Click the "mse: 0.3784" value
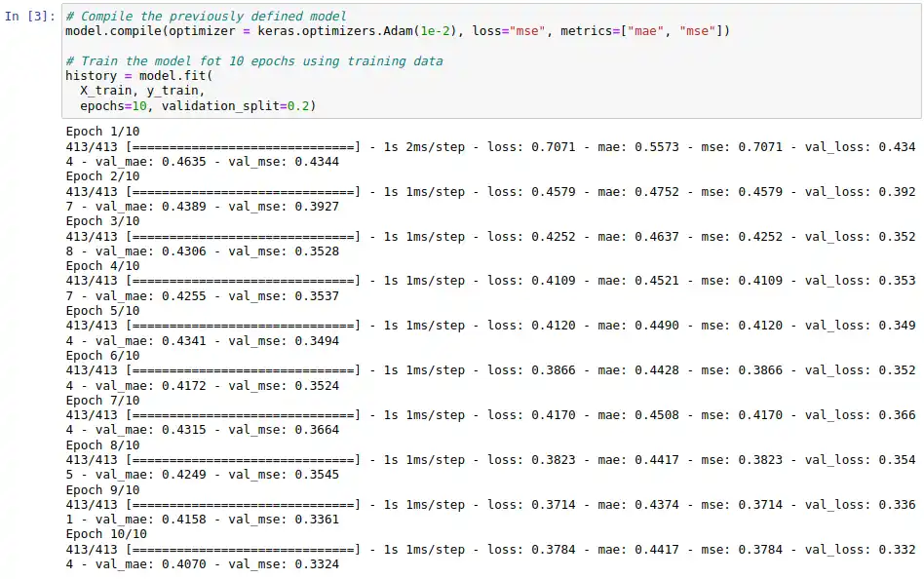Viewport: 924px width, 579px height. 742,549
